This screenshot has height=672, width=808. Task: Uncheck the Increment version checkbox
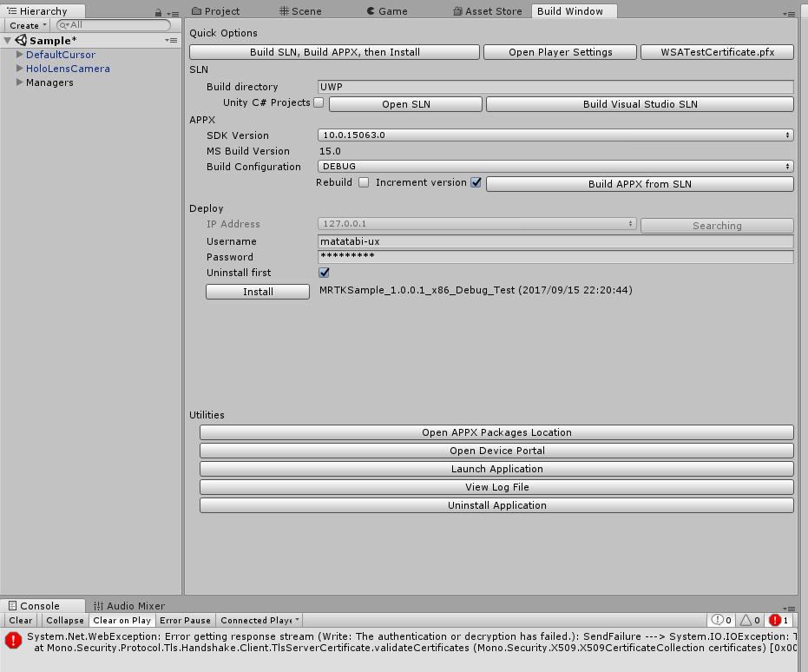click(x=476, y=182)
